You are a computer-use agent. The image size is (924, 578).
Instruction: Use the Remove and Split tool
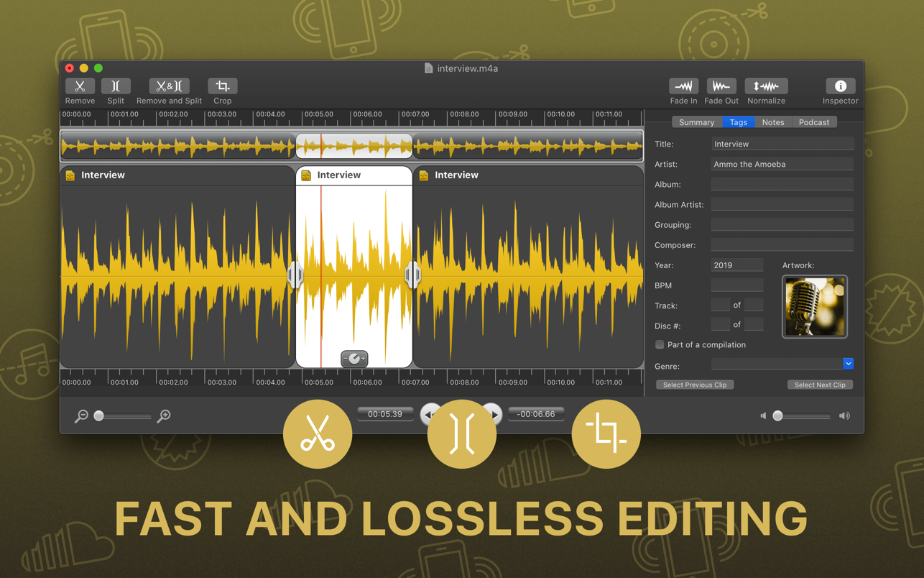coord(169,86)
